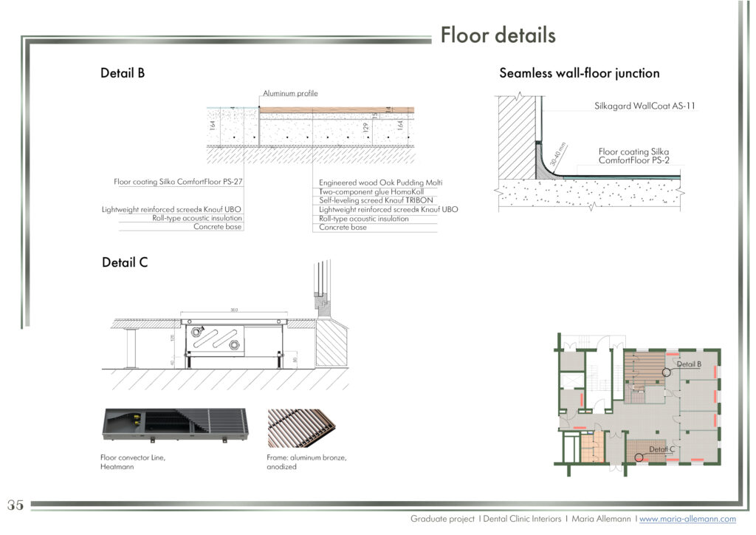Click the "Silkagard WallCoat AS-11" label
Viewport: 756px width, 535px height.
pyautogui.click(x=645, y=106)
